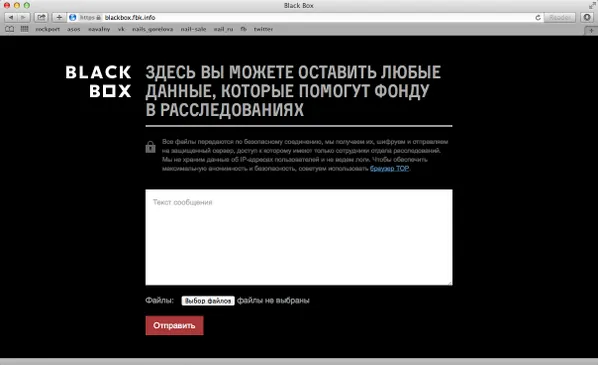Click the heading ЗДЕСЬ ВЫ МОЖЕТЕ ОСТАВИТЬ ЛЮБЫЕ

point(293,72)
